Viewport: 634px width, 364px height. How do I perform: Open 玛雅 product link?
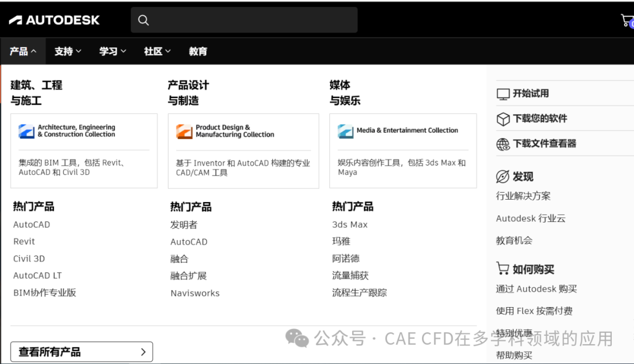point(341,241)
